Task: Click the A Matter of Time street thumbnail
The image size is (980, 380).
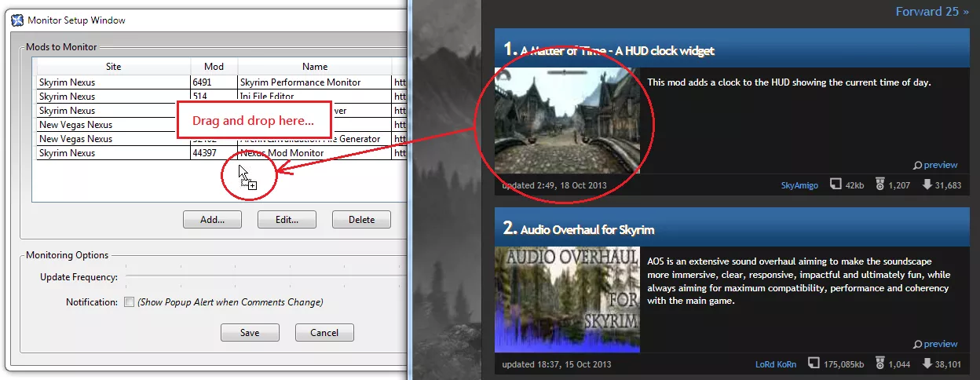Action: 567,120
